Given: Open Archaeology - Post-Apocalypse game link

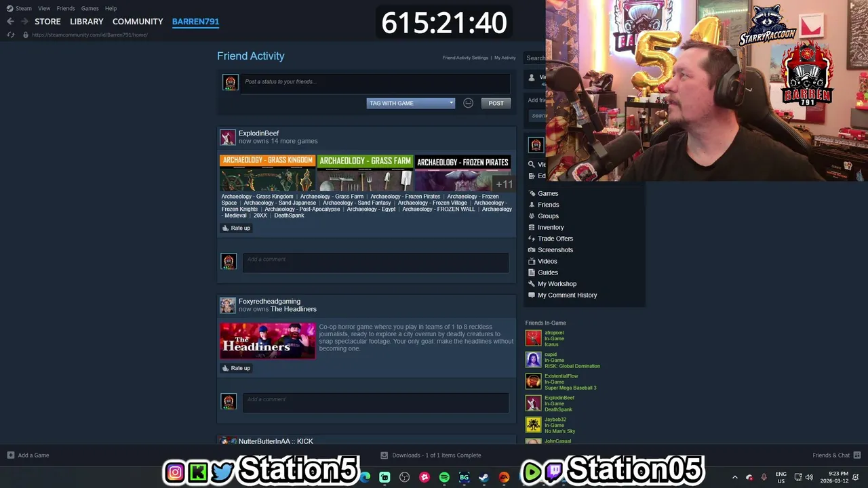Looking at the screenshot, I should click(302, 209).
